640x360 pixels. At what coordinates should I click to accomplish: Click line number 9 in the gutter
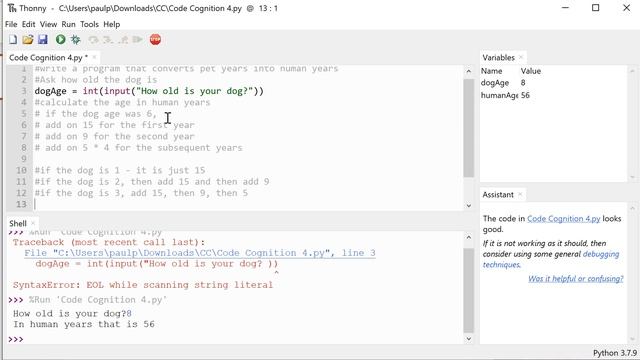click(x=23, y=159)
